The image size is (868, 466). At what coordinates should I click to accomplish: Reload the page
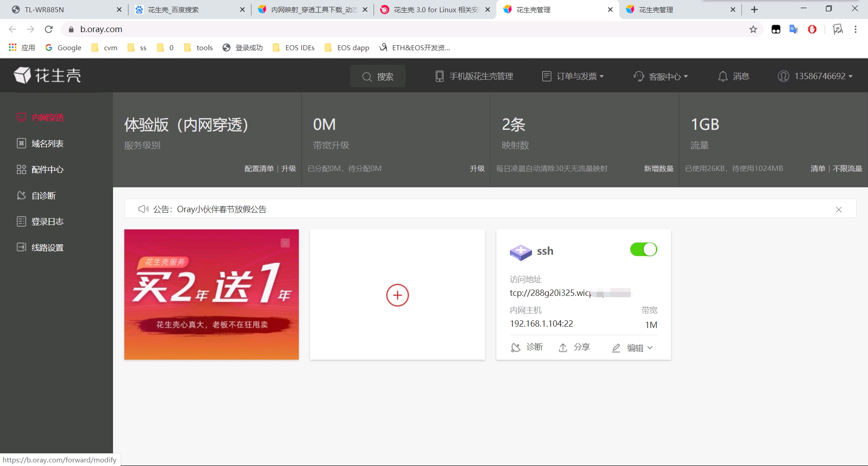[49, 29]
